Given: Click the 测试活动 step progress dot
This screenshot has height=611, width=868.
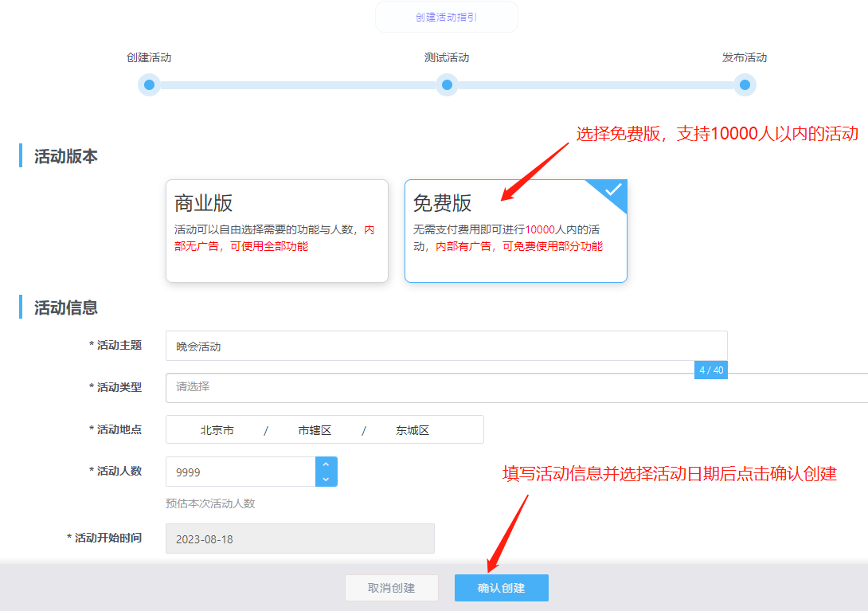Looking at the screenshot, I should click(447, 84).
